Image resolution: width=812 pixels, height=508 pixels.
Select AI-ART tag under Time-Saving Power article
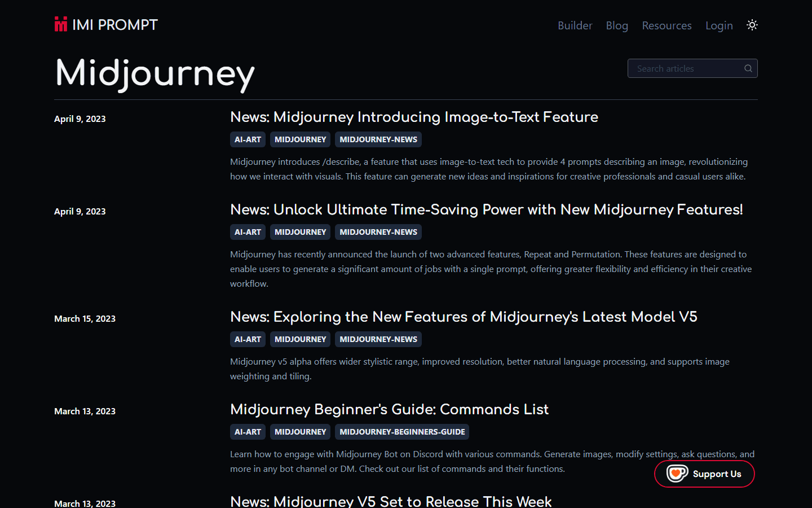[248, 232]
